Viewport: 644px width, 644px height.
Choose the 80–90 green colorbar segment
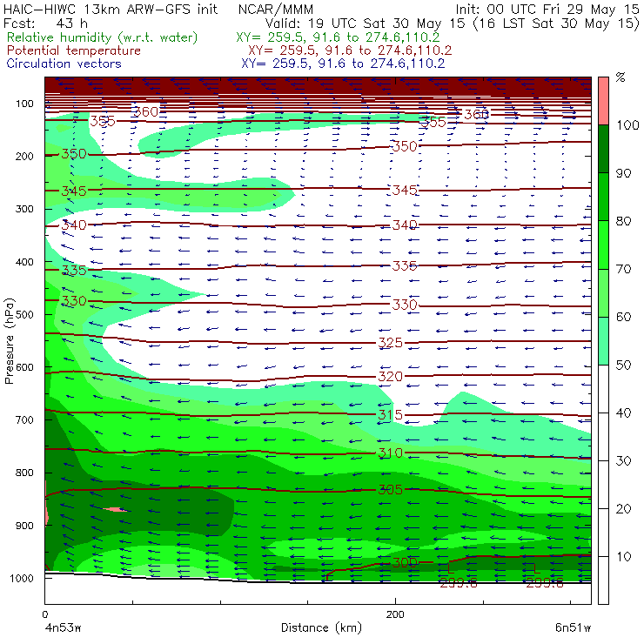pyautogui.click(x=603, y=197)
